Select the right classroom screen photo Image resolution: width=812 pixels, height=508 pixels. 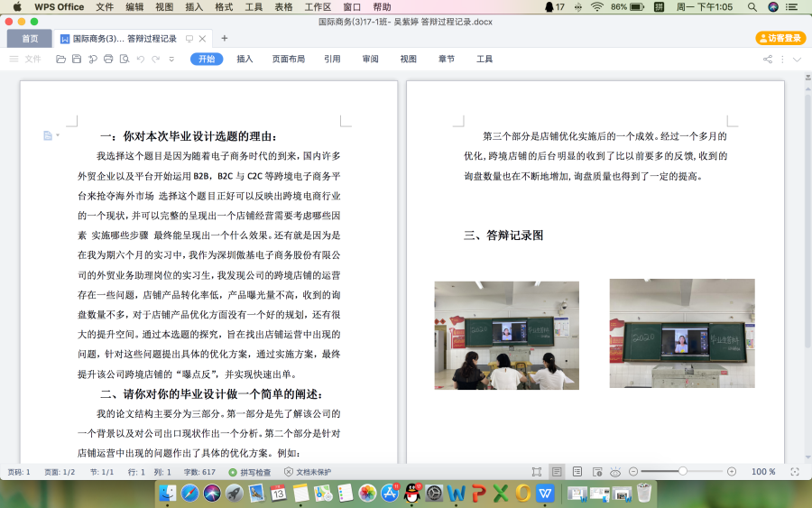[x=682, y=334]
